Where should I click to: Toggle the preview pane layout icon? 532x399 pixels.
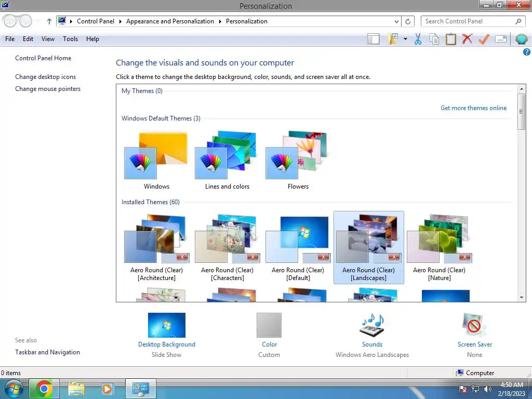373,39
